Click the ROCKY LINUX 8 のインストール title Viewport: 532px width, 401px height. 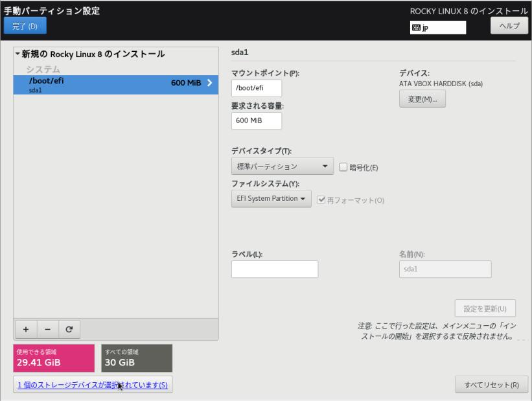tap(469, 11)
